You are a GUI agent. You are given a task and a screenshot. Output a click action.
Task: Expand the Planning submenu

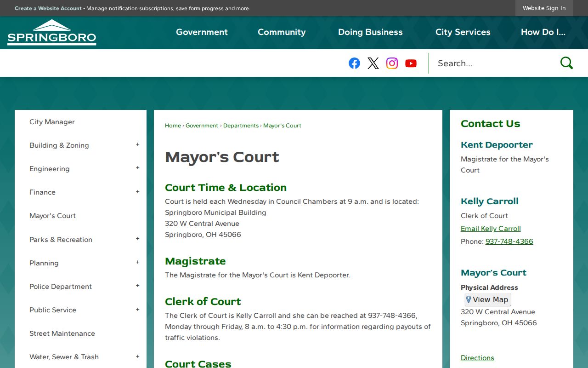pos(137,262)
